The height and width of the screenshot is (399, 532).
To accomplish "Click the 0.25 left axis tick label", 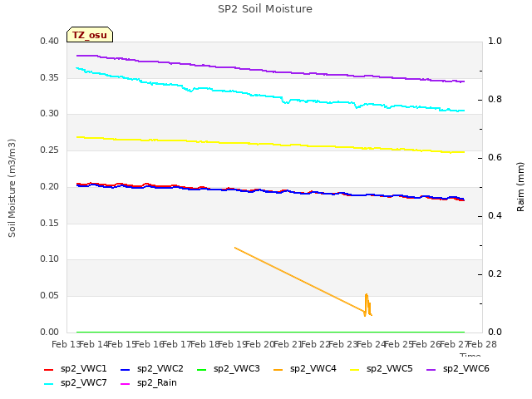I will pos(50,150).
